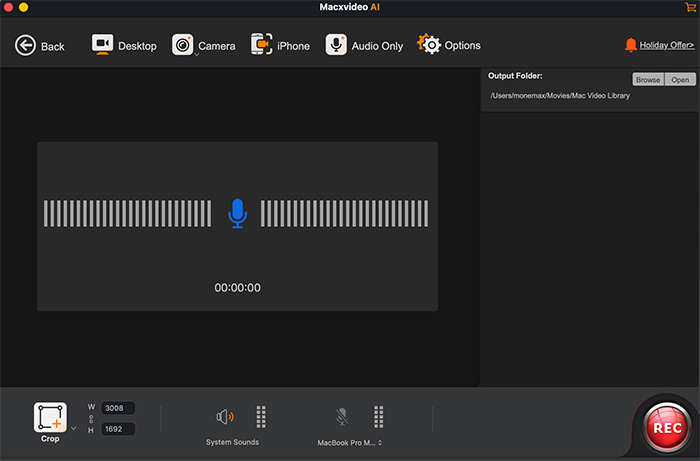Follow the Holiday Offer link

pos(667,45)
